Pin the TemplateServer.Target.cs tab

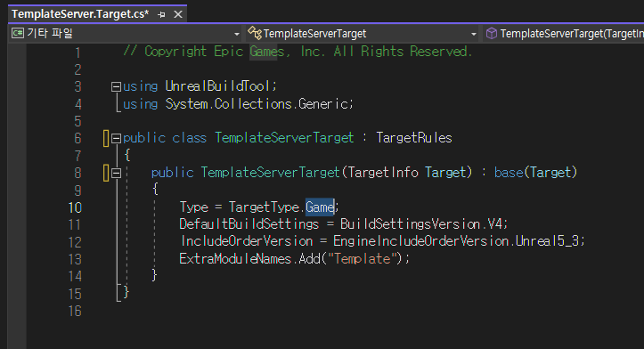(161, 15)
